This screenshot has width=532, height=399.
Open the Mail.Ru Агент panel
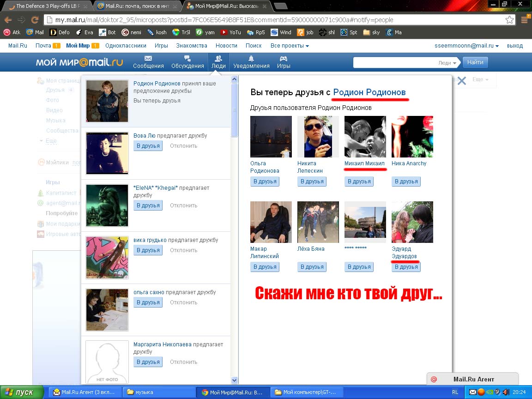coord(472,379)
